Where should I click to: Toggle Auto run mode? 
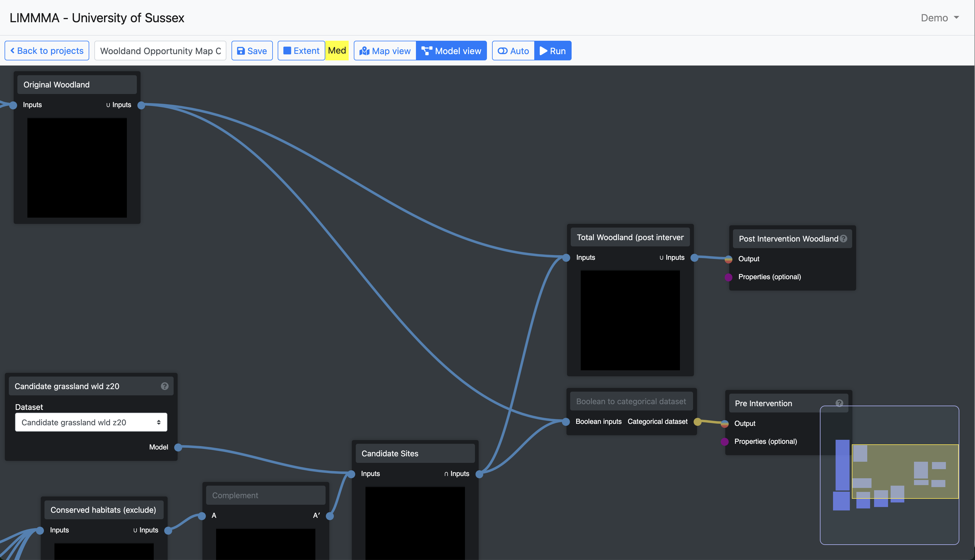coord(513,51)
